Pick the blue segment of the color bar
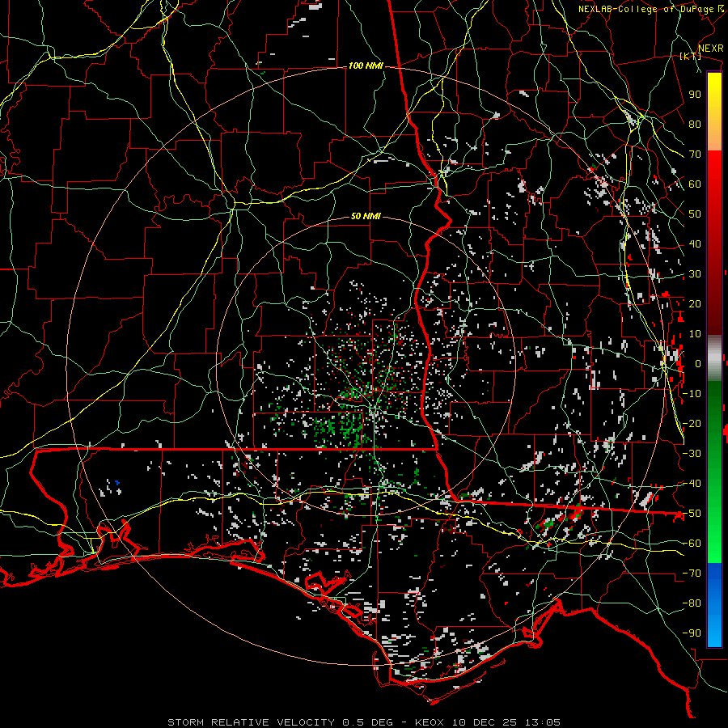 pos(714,605)
